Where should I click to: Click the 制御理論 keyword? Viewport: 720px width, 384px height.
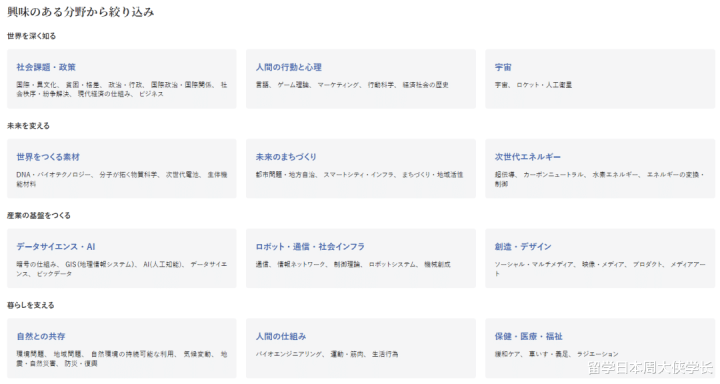tap(347, 264)
